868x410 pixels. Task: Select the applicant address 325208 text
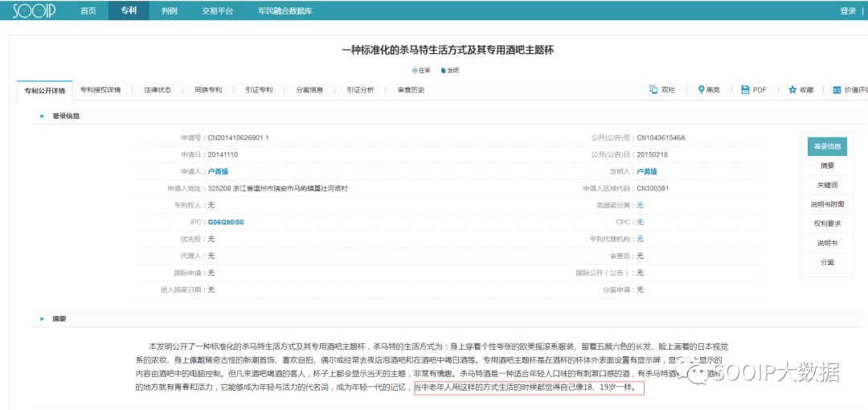pos(278,188)
